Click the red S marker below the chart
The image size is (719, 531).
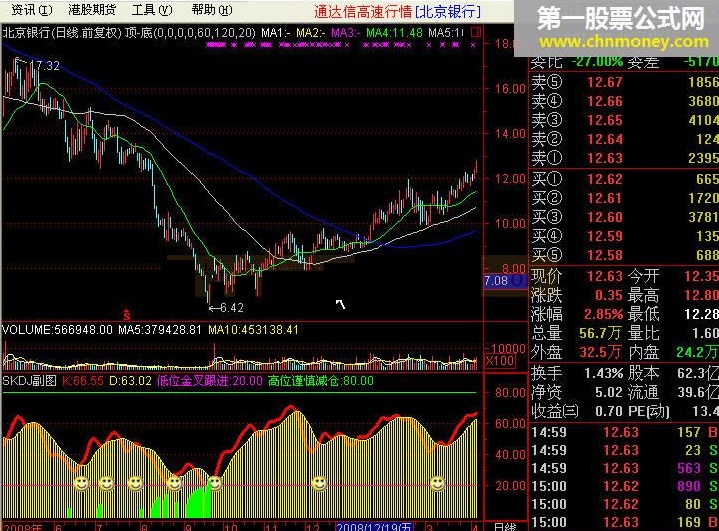(x=127, y=315)
